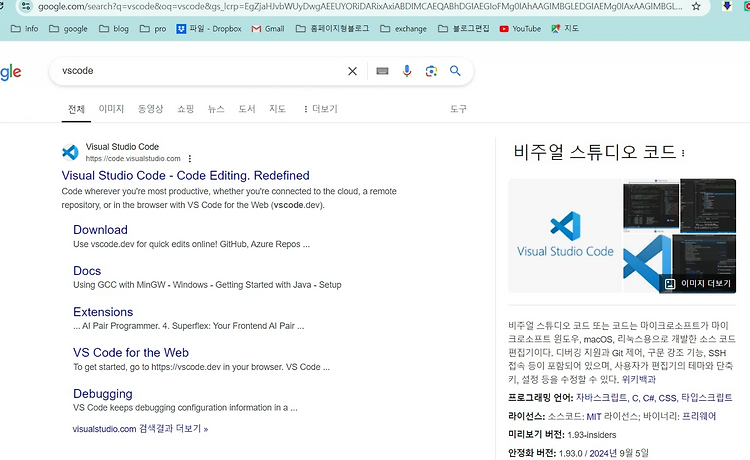Open the top middle dark editor screenshot
Image resolution: width=750 pixels, height=460 pixels.
(x=651, y=205)
